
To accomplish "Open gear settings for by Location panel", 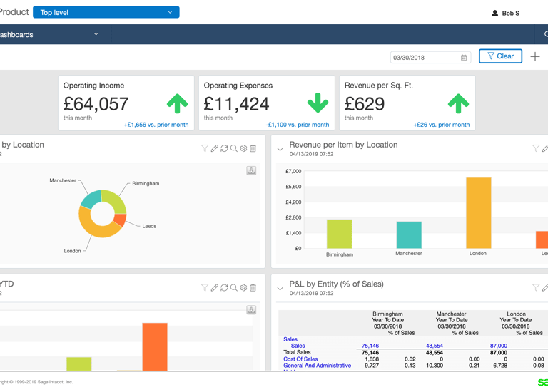I will [x=243, y=148].
